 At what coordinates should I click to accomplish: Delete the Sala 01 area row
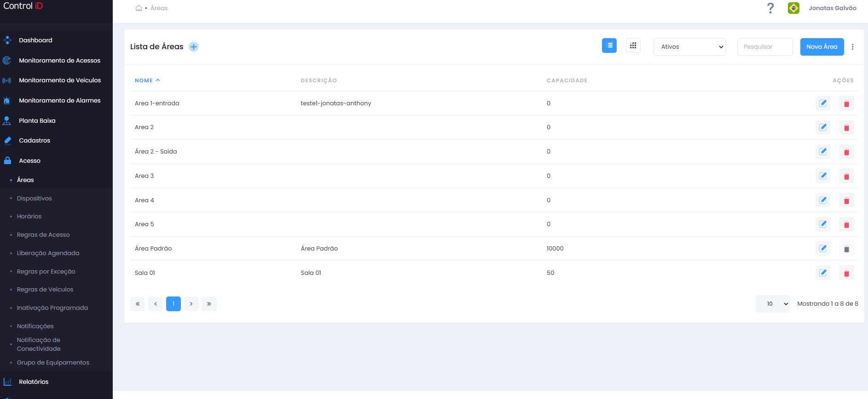[846, 273]
